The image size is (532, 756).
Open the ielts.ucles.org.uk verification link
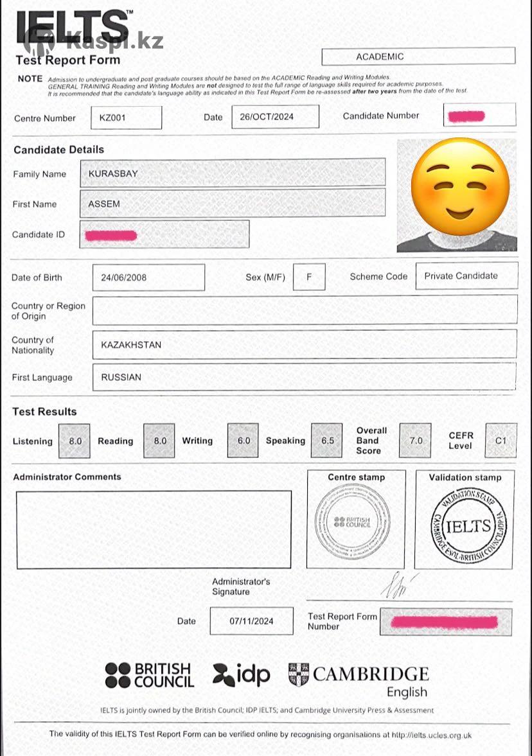431,734
